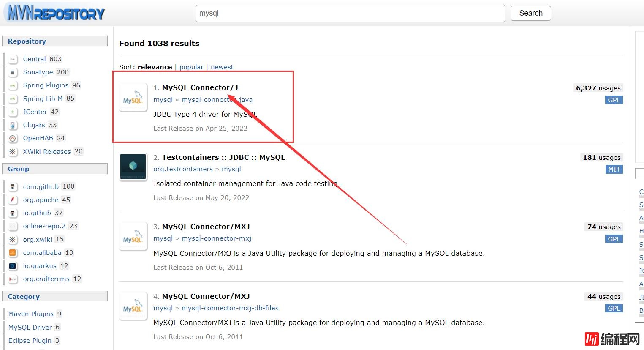
Task: Click GPL tag of mysql-connector-mxj result
Action: (614, 239)
